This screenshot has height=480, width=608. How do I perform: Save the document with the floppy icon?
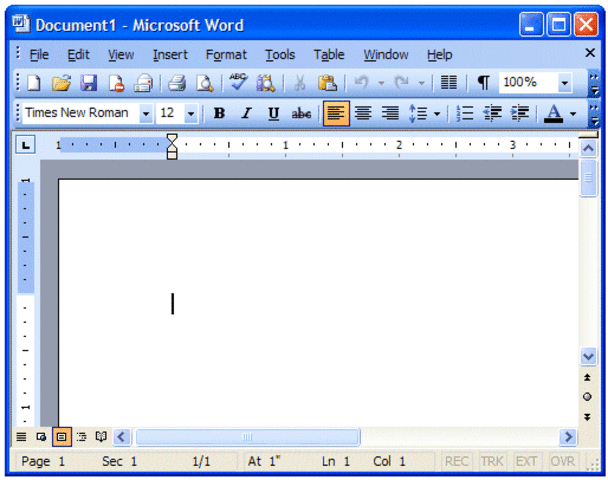click(x=89, y=83)
